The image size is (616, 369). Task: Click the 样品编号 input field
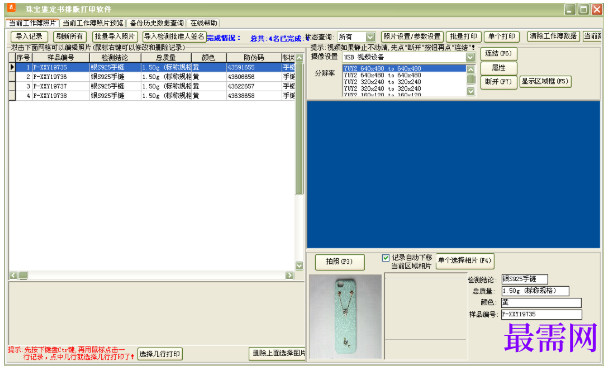coord(541,314)
